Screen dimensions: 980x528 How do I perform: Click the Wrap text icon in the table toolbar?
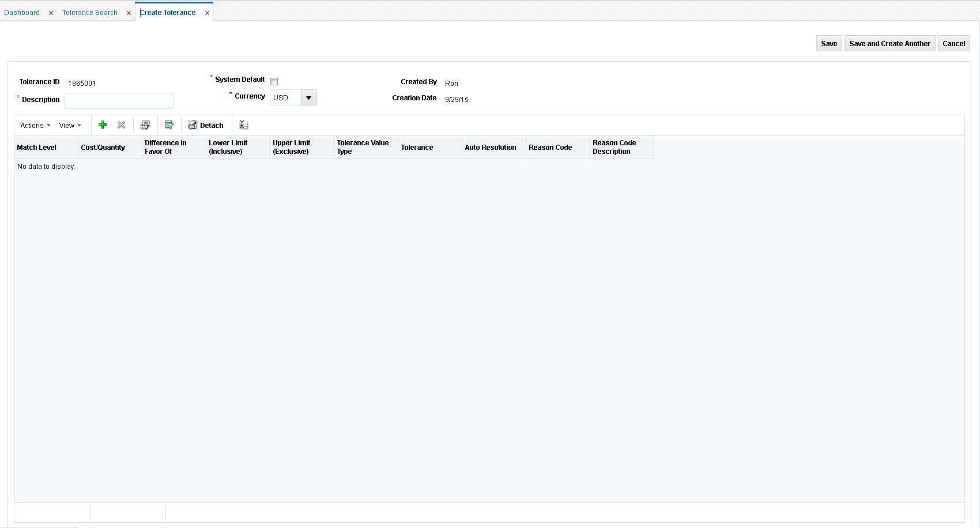244,125
